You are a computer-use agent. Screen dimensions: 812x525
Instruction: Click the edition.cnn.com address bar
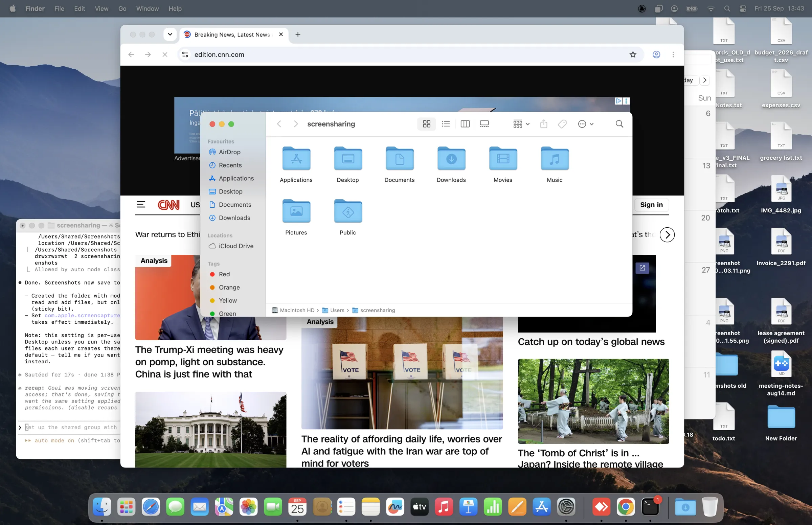pyautogui.click(x=411, y=54)
